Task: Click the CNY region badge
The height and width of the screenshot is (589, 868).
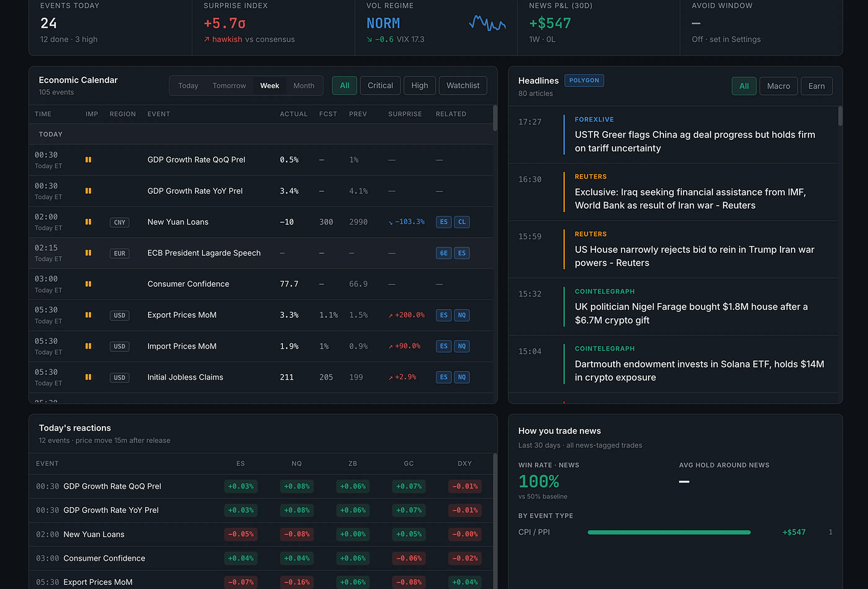Action: [120, 222]
